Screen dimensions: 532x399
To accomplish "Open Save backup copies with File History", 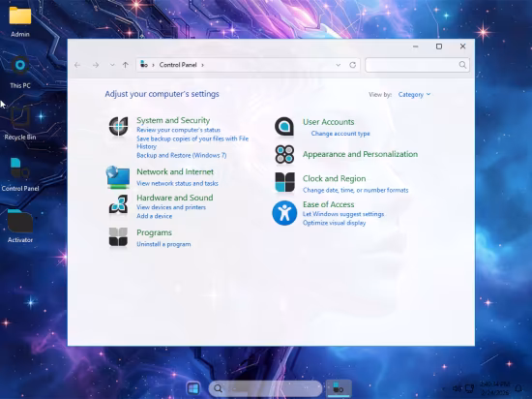I will (192, 142).
